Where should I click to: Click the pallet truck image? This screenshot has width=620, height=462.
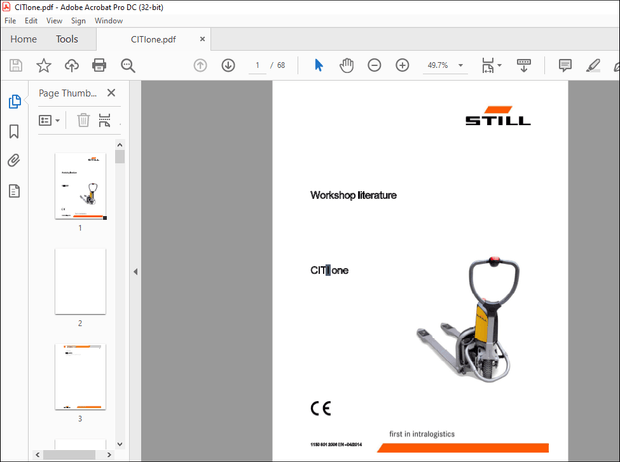(x=467, y=320)
